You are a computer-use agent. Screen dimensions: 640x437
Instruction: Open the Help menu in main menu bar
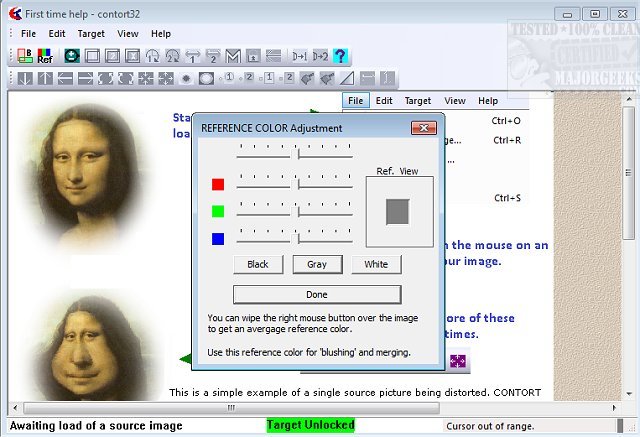[161, 34]
